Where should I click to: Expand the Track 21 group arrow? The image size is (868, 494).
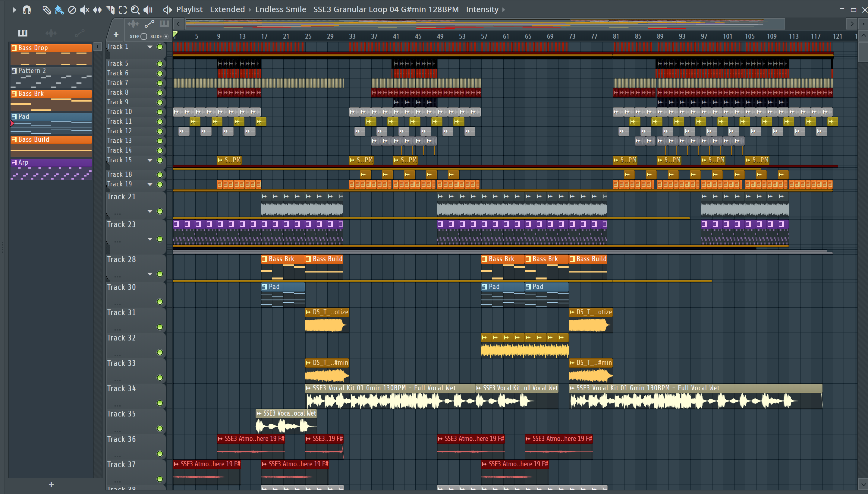pyautogui.click(x=150, y=211)
